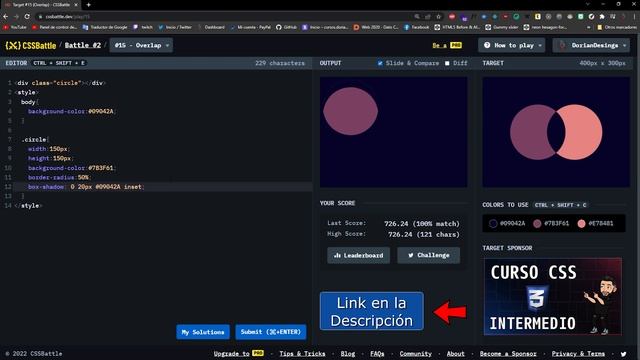Open the Dashboard bookmark
Screen dimensions: 640x360
[211, 27]
